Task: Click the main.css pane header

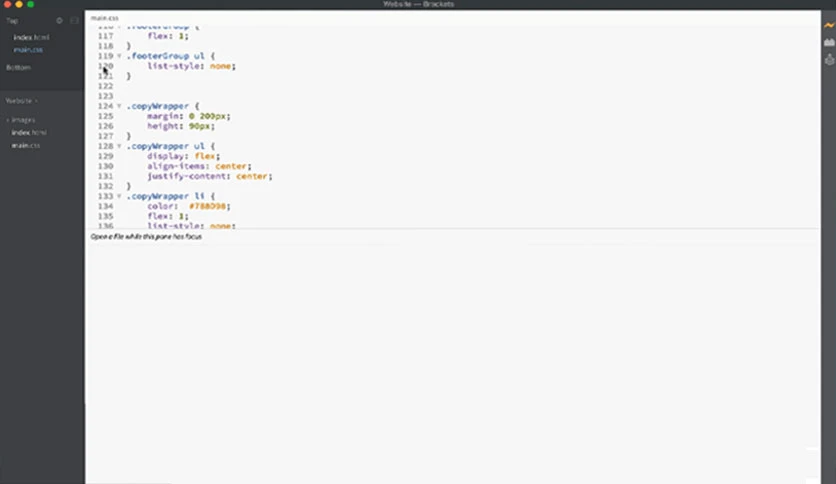Action: (x=104, y=18)
